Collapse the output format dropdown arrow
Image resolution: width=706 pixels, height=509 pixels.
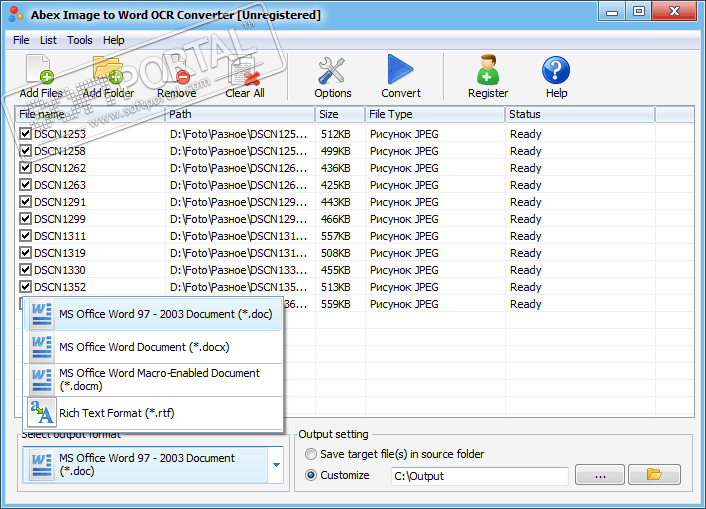point(276,465)
